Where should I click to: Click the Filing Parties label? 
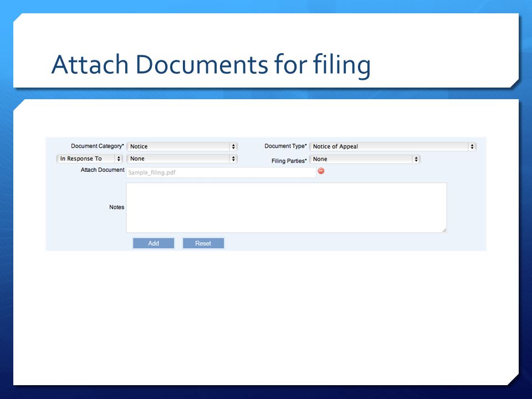click(289, 161)
